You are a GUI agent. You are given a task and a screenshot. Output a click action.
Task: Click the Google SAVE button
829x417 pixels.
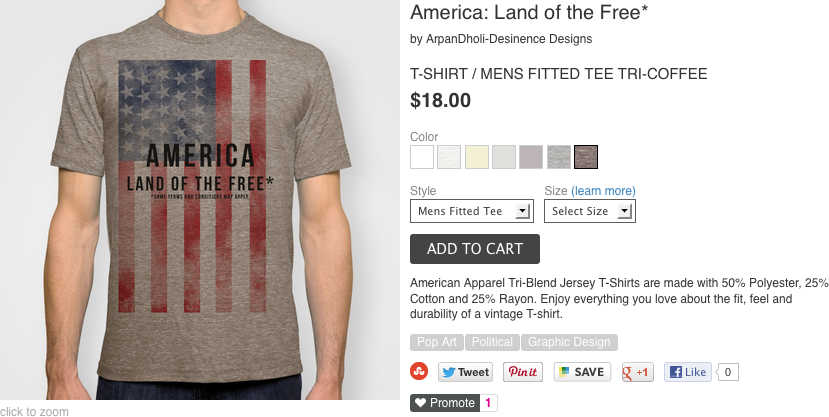[x=582, y=372]
